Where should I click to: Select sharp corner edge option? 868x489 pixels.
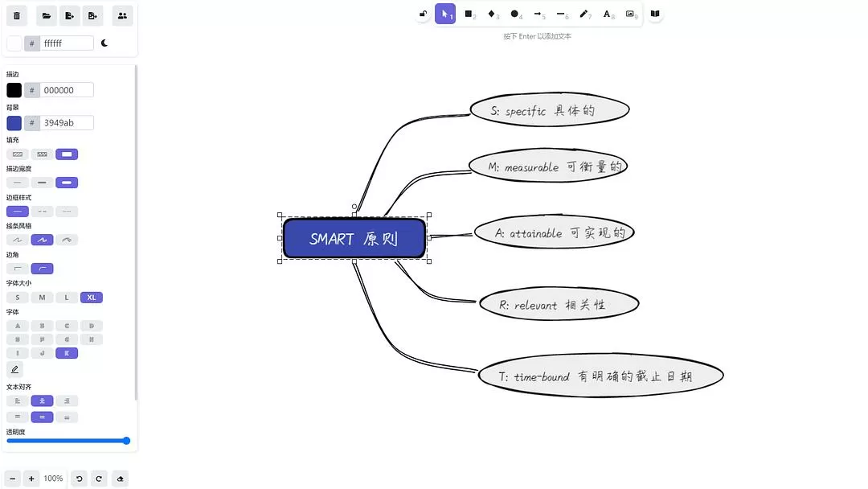pos(18,269)
